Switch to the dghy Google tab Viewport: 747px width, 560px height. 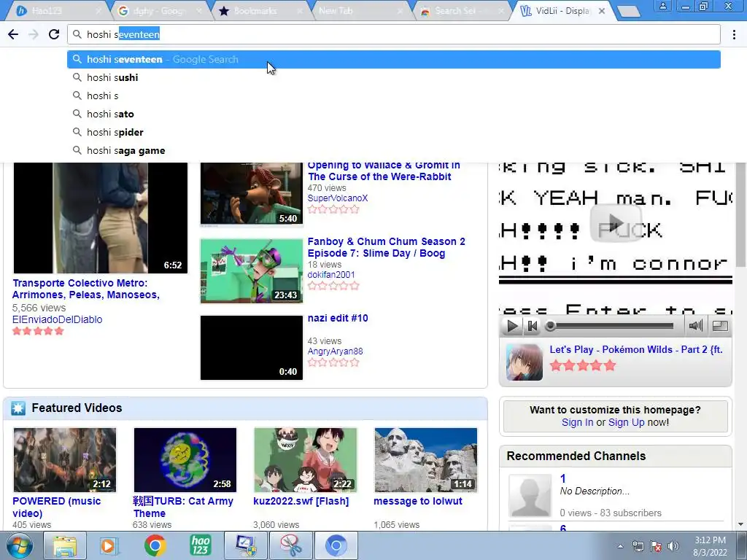[160, 11]
